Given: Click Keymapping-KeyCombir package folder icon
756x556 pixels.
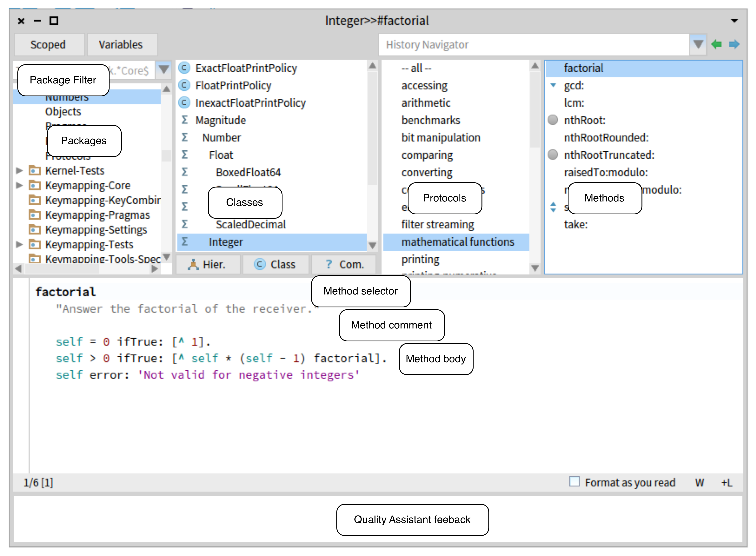Looking at the screenshot, I should click(x=34, y=200).
